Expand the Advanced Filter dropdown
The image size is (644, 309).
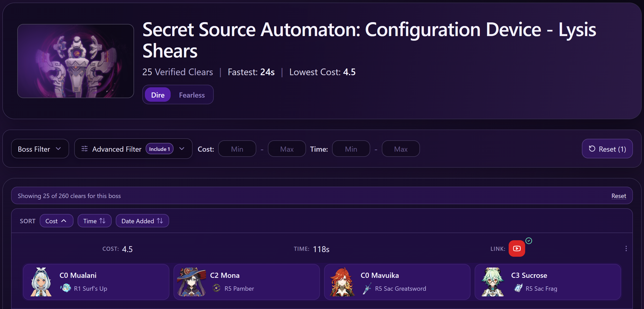(133, 149)
